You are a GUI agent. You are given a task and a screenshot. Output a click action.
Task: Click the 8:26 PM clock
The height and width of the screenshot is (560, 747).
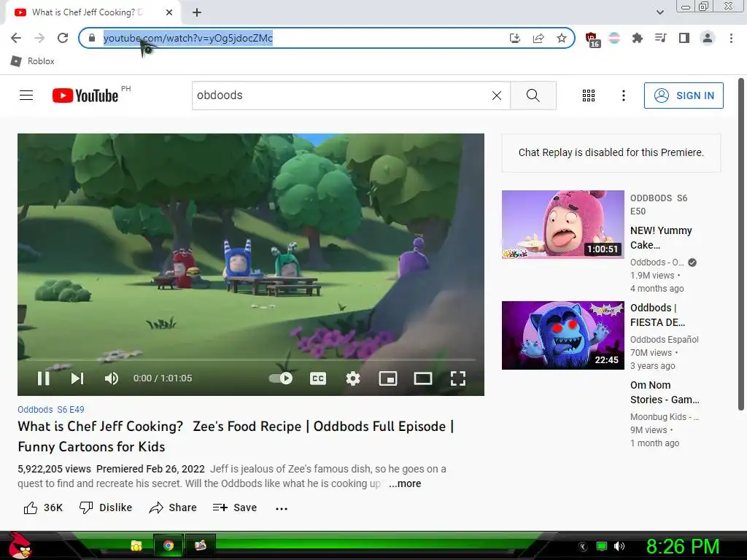pyautogui.click(x=683, y=546)
